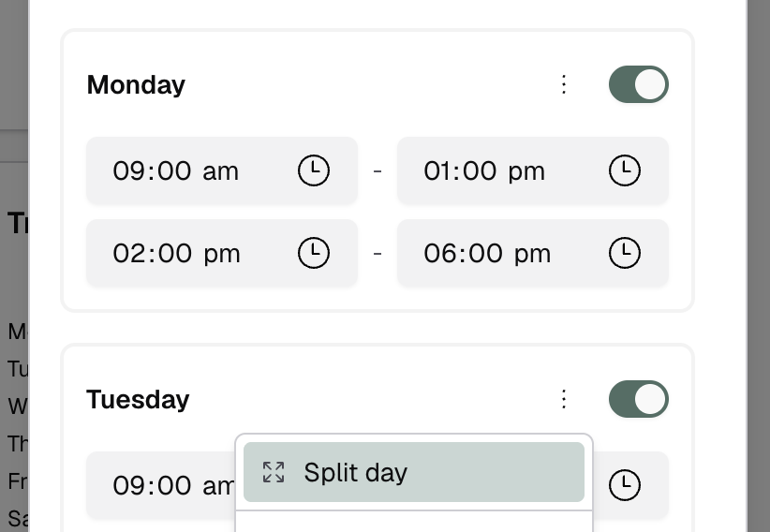Click "pm" in Monday's 01:00 end time
The width and height of the screenshot is (770, 532).
click(x=526, y=171)
